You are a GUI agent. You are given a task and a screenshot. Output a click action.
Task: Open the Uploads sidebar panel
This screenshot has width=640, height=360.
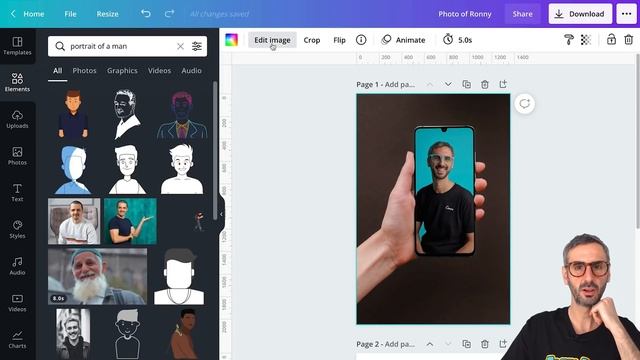[17, 119]
